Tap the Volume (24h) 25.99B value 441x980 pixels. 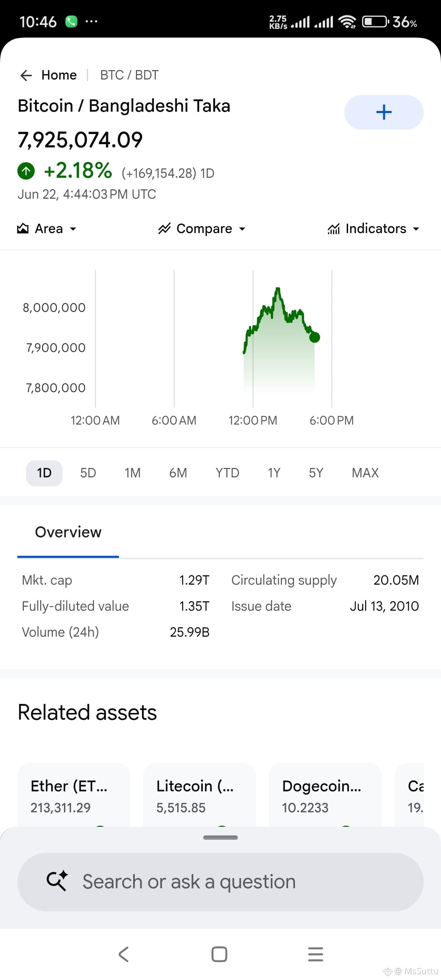pyautogui.click(x=189, y=632)
